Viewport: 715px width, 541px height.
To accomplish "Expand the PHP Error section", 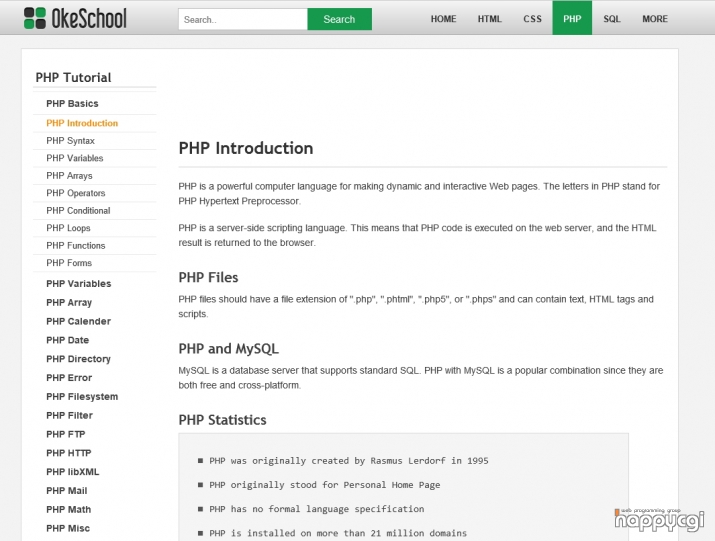I will click(x=69, y=378).
